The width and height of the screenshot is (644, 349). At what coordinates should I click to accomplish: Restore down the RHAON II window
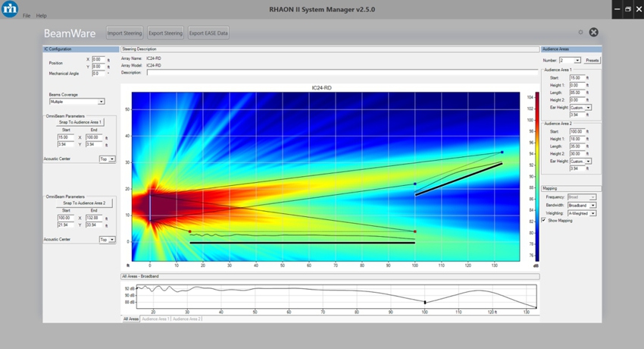tap(627, 9)
